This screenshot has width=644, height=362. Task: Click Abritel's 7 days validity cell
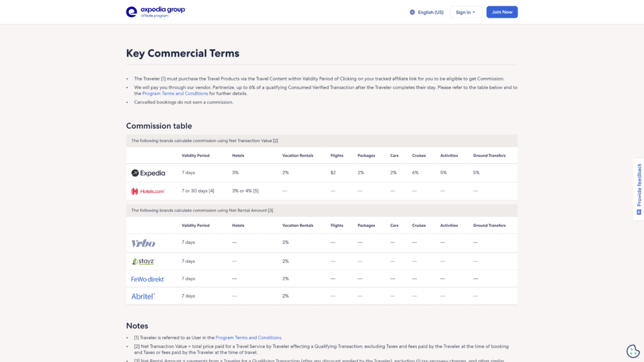[189, 296]
